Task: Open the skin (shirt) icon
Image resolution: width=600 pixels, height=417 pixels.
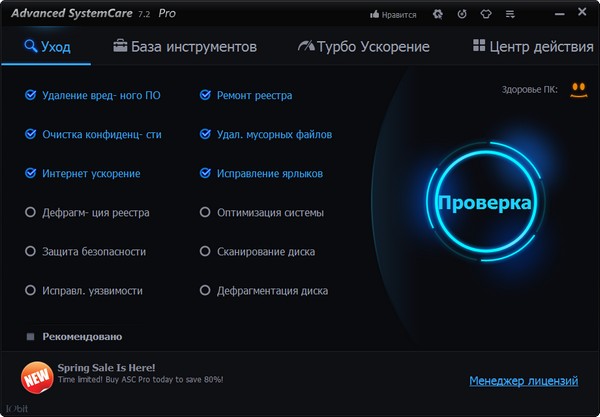Action: click(486, 14)
